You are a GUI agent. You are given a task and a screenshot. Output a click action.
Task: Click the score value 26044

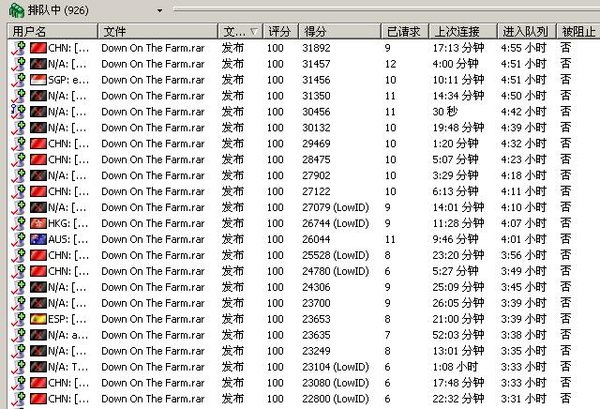pos(316,239)
